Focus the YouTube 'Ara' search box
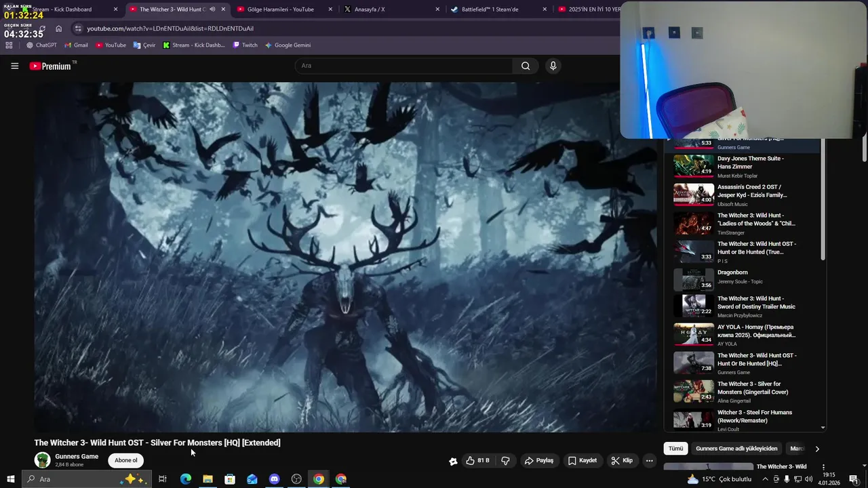868x488 pixels. (404, 66)
